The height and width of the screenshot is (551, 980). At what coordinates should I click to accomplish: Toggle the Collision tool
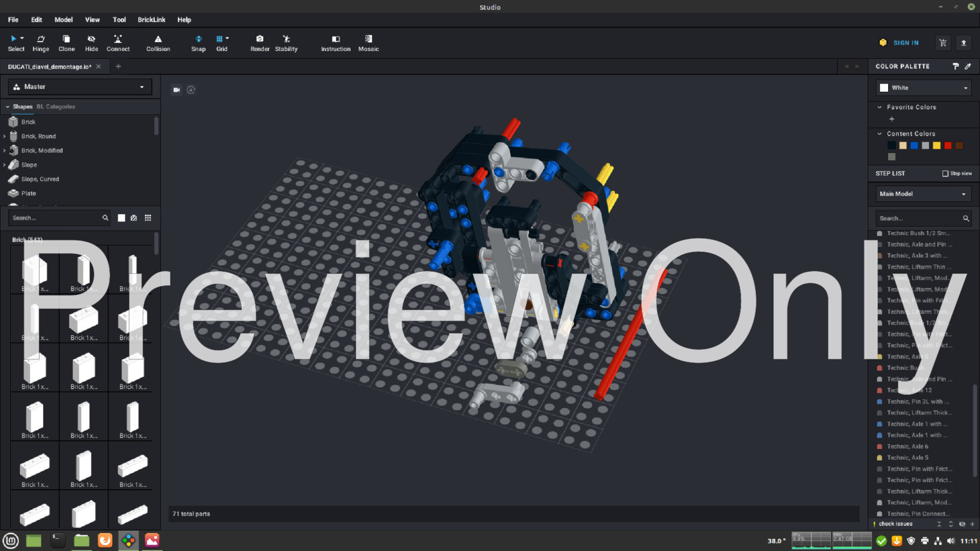point(158,42)
